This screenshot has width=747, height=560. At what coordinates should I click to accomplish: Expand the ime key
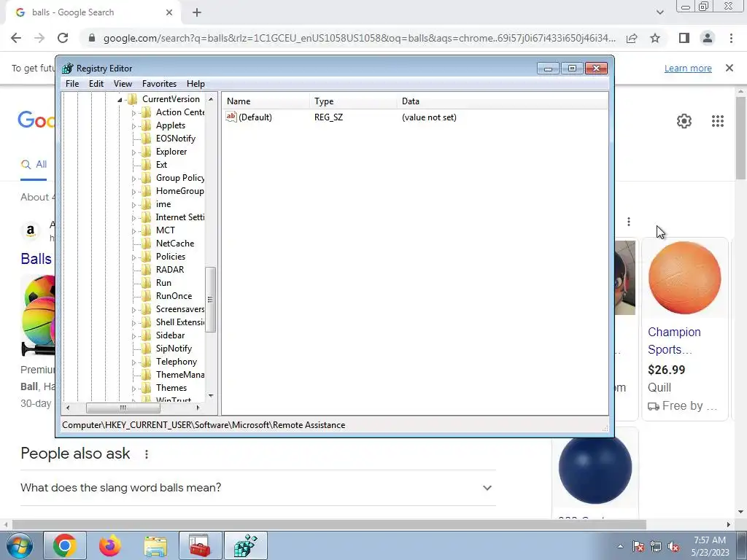[134, 205]
